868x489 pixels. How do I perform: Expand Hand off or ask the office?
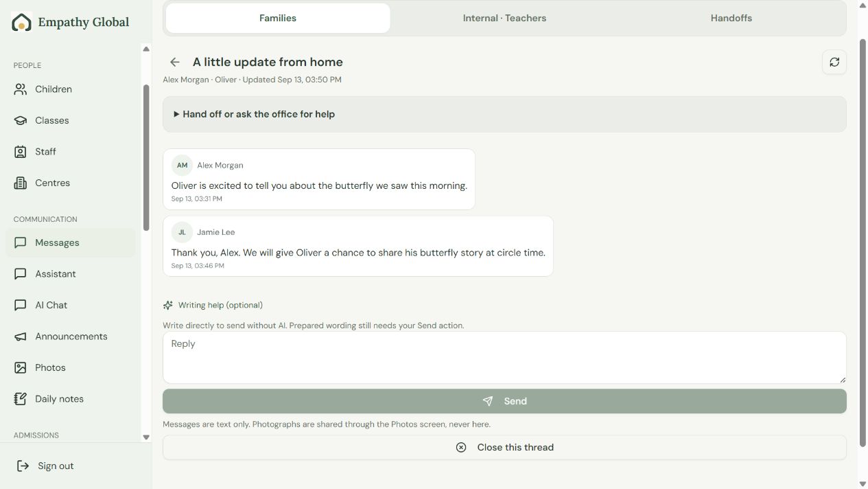point(504,114)
